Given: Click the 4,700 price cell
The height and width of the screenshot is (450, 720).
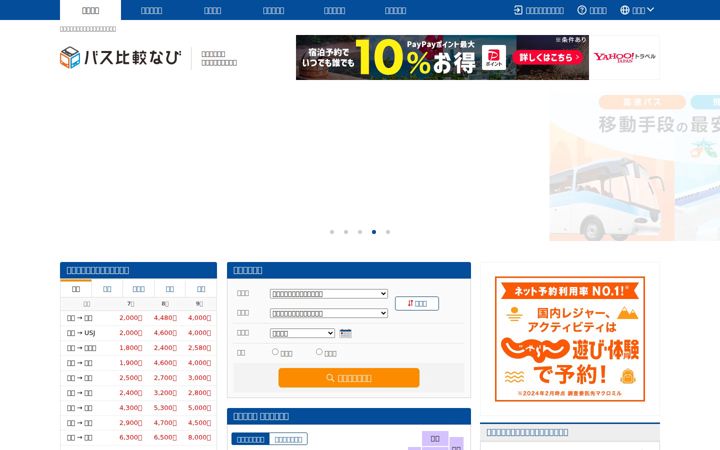Looking at the screenshot, I should [165, 423].
